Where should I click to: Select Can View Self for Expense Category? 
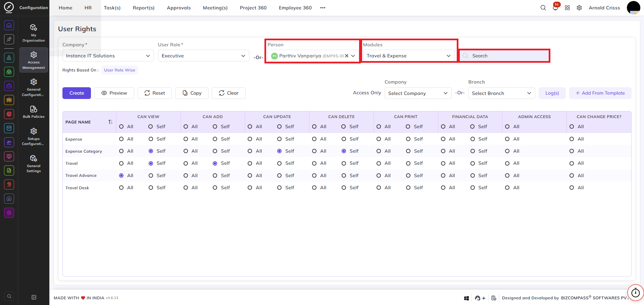tap(151, 151)
